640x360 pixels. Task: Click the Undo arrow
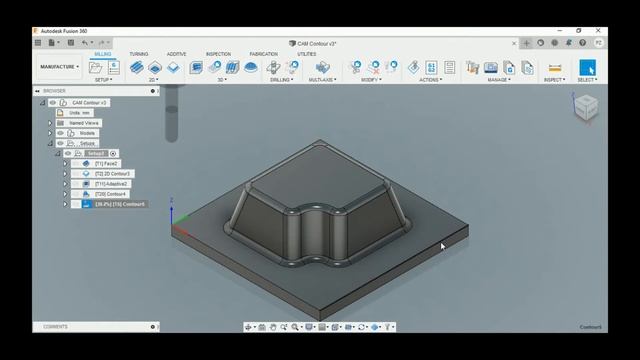[x=85, y=42]
